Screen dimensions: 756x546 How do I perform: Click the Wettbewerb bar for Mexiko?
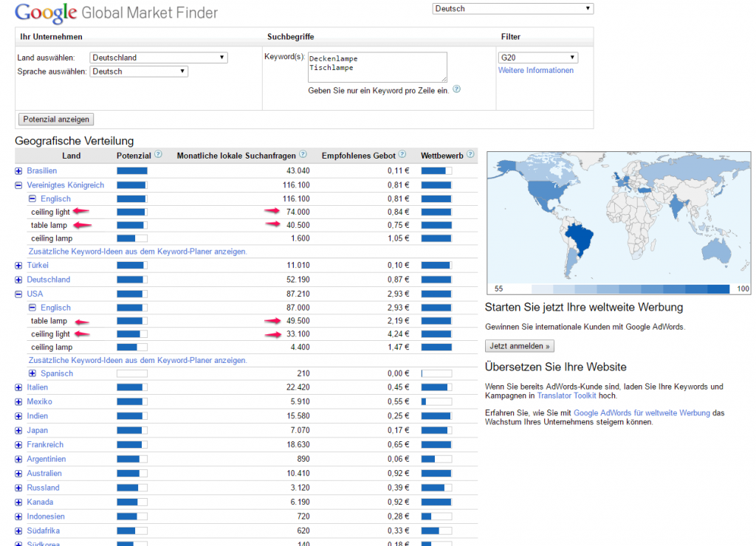tap(436, 402)
